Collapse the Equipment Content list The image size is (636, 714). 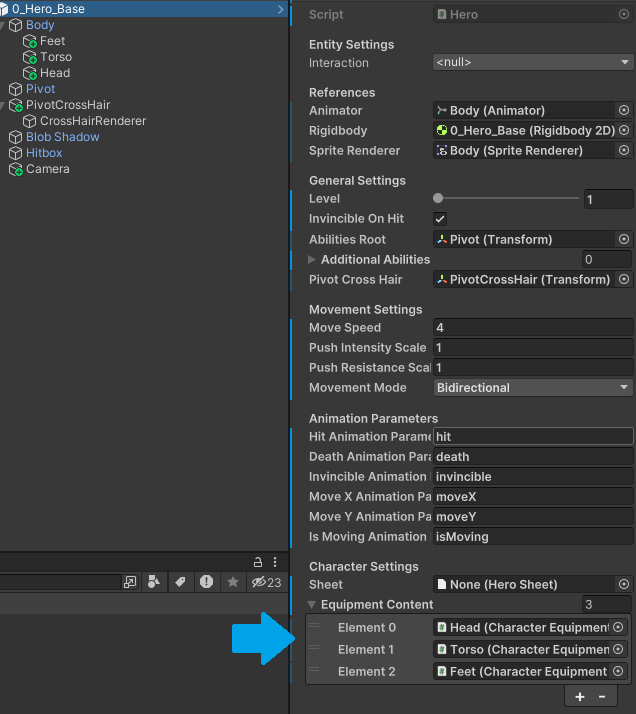click(x=312, y=605)
